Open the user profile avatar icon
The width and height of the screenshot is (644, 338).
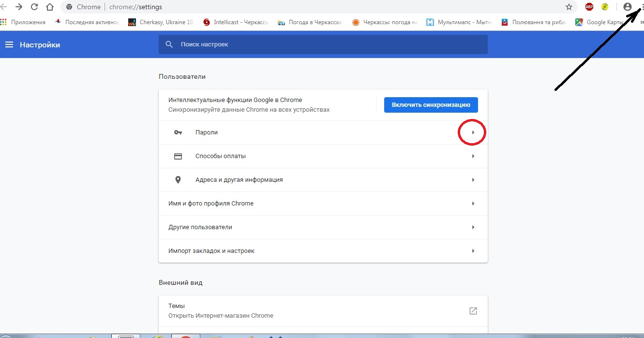[x=628, y=7]
